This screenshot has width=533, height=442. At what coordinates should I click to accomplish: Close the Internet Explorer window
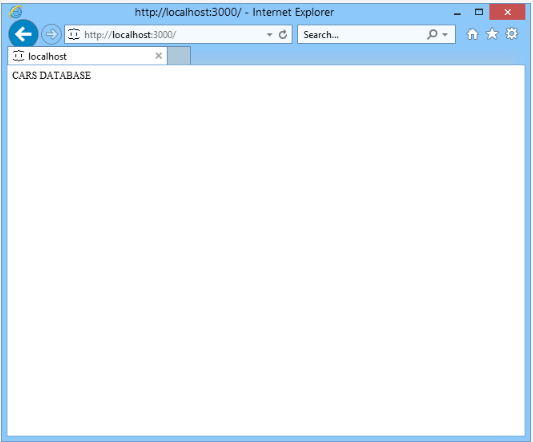[507, 12]
